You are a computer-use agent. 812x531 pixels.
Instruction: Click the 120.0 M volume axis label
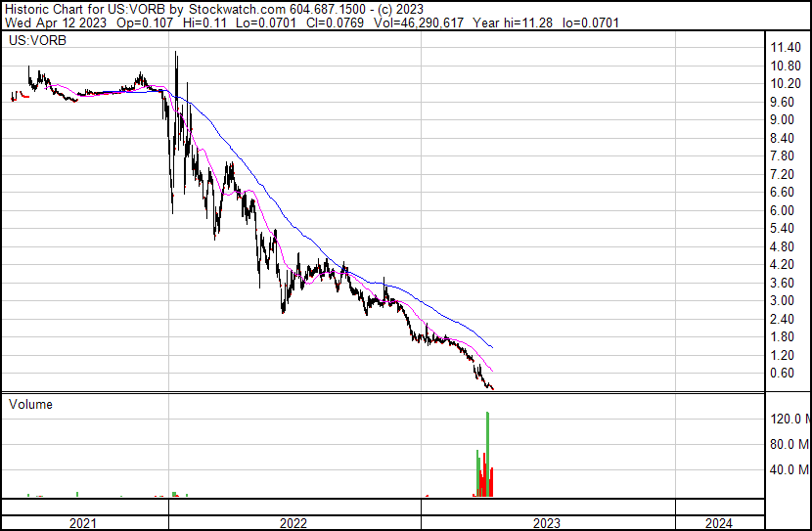click(789, 419)
